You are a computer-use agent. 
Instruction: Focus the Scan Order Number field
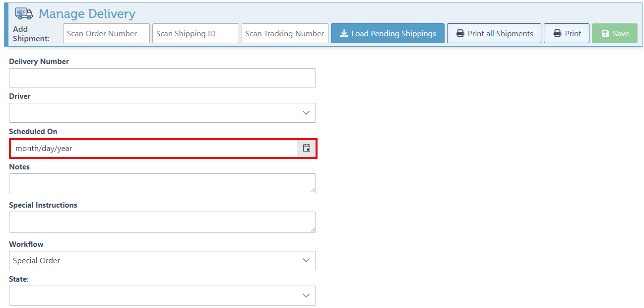106,34
